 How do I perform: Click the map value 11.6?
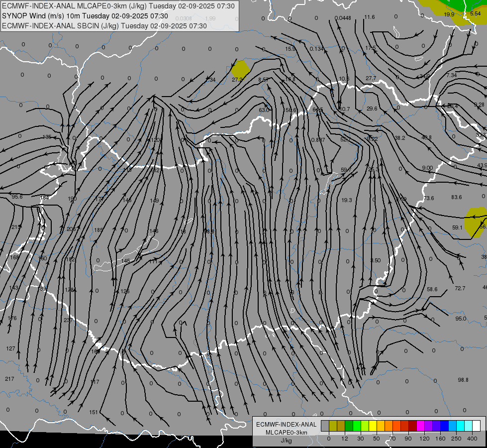click(x=370, y=17)
